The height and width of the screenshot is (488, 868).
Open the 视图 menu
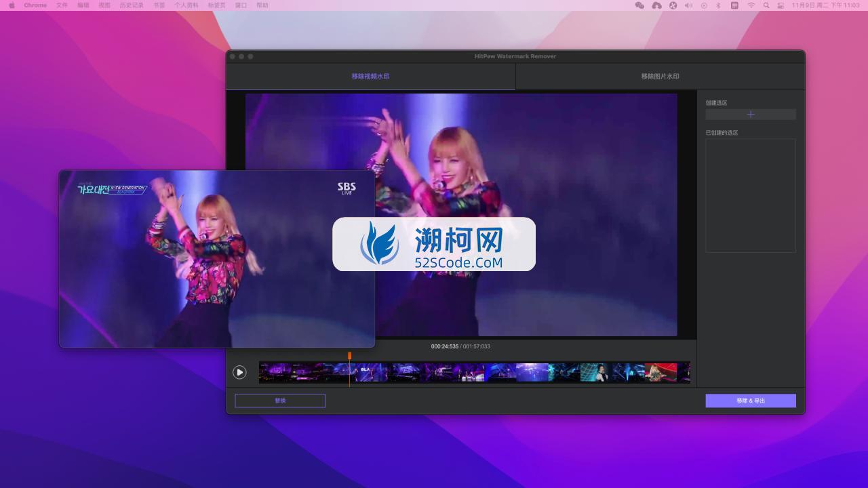click(x=104, y=5)
